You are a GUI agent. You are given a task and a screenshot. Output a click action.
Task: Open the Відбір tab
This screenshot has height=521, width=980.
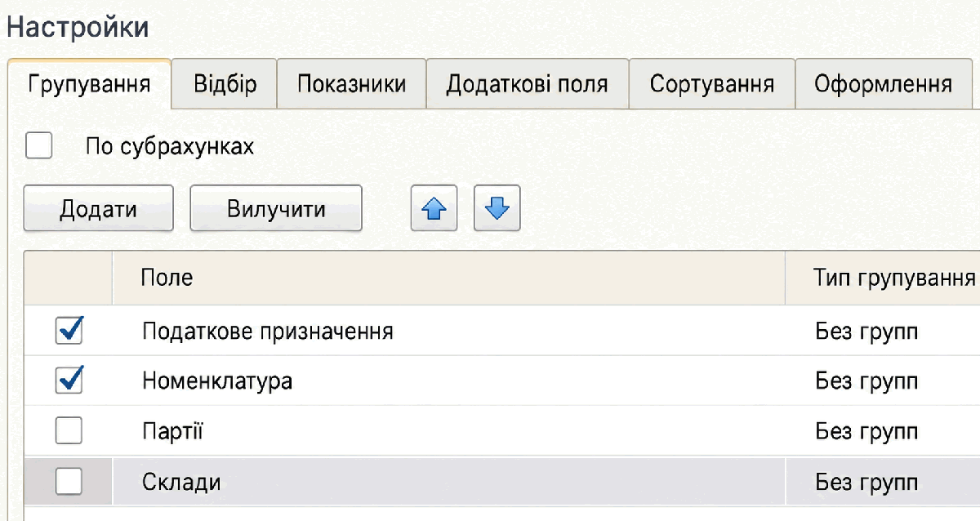225,83
